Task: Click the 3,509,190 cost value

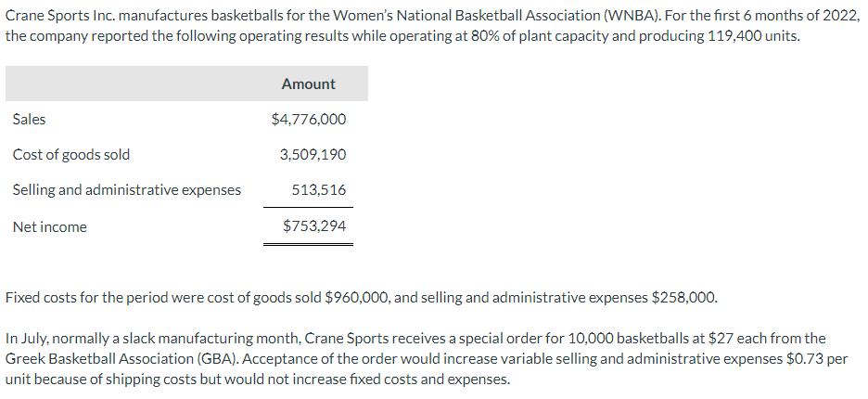Action: click(313, 154)
